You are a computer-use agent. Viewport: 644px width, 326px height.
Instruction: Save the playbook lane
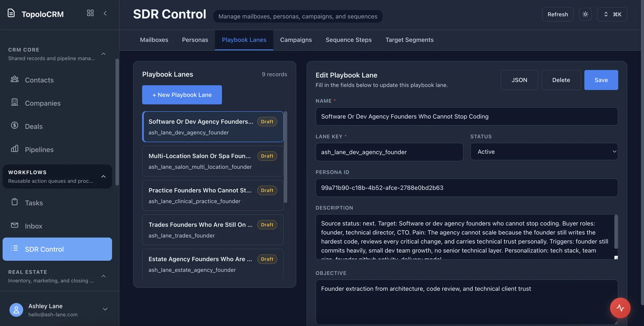(x=601, y=80)
